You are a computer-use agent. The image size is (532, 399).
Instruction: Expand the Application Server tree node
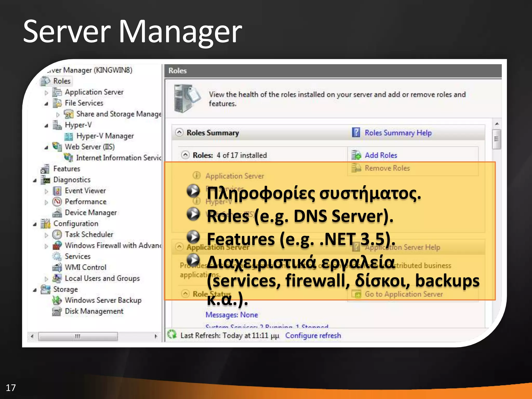coord(46,92)
